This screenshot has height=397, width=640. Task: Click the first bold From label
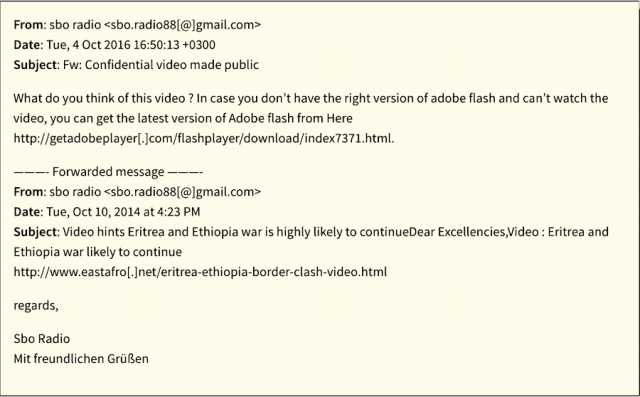pos(28,25)
